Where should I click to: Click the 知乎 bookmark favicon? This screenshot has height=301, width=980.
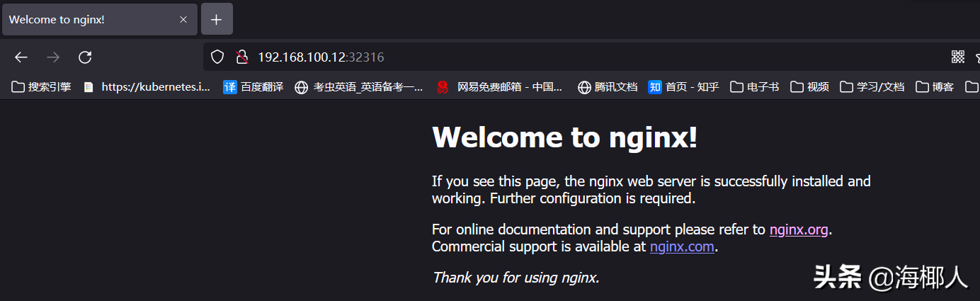point(655,87)
